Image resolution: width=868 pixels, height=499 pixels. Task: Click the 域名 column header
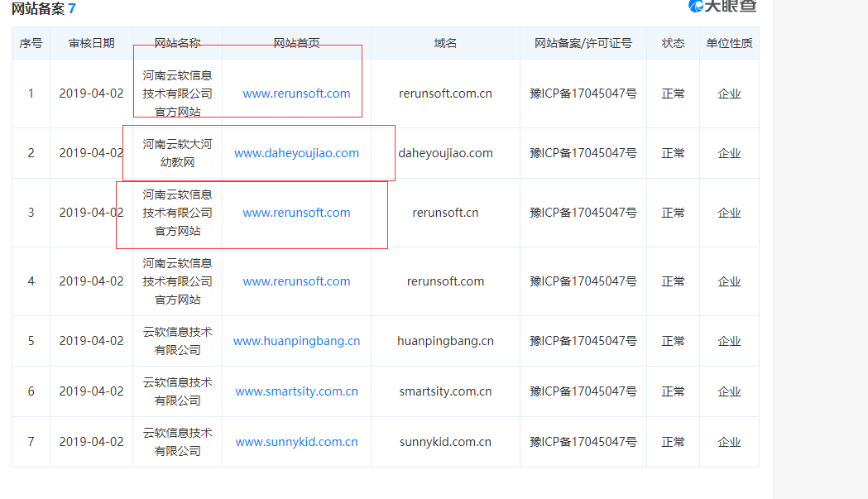point(445,43)
